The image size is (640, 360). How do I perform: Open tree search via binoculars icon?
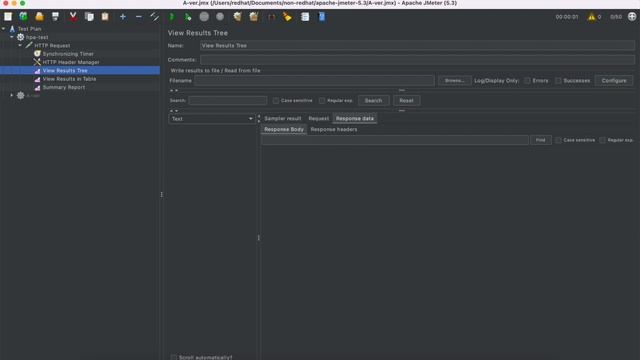(x=271, y=17)
